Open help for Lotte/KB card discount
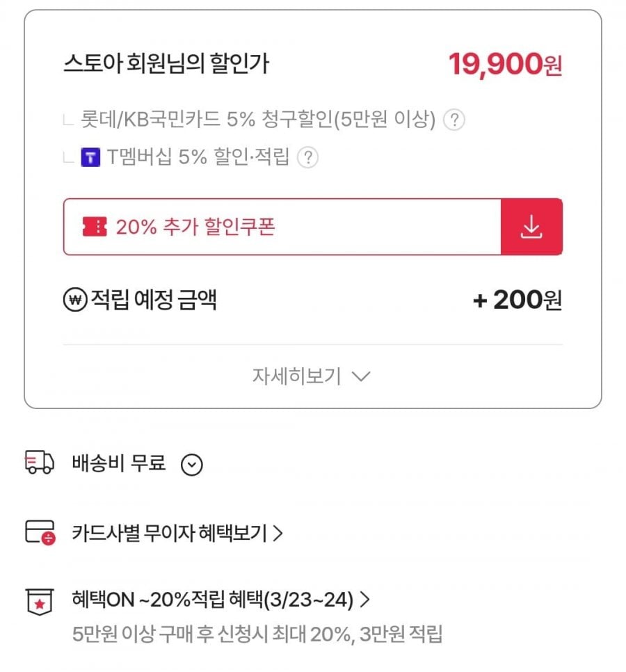626x672 pixels. (x=454, y=120)
